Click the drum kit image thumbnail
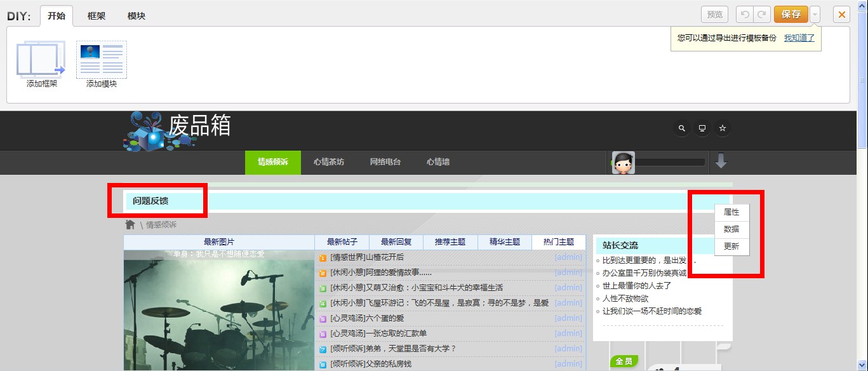Viewport: 868px width, 371px height. (219, 311)
